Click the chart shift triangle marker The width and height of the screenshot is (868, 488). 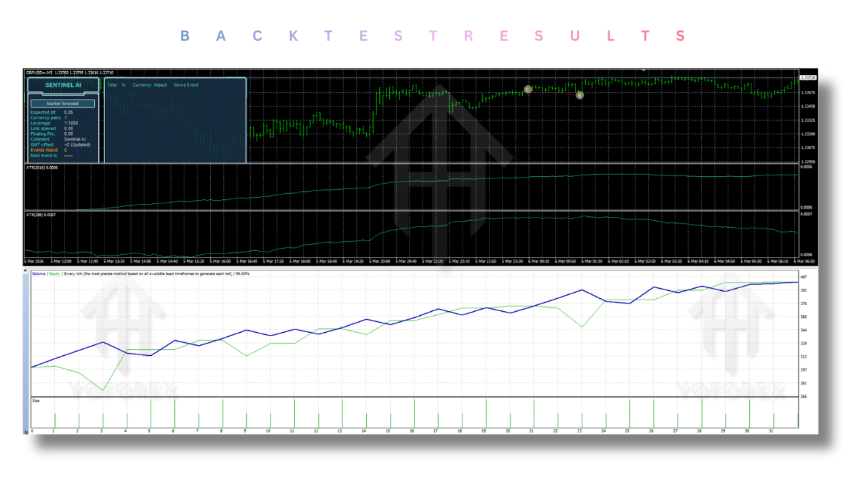point(643,70)
